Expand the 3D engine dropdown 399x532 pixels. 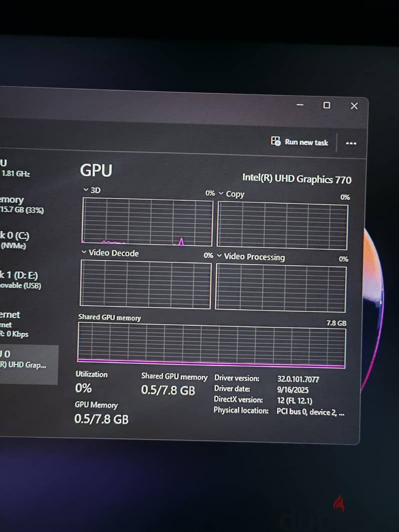click(86, 190)
